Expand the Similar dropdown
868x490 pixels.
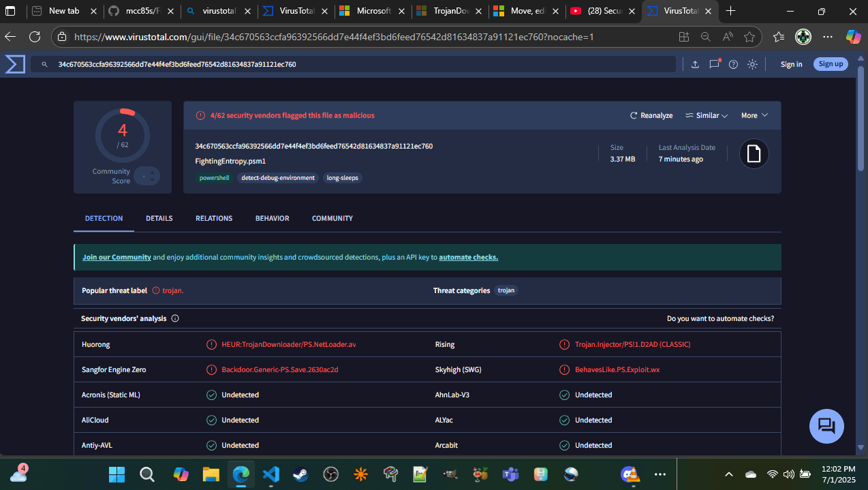point(706,115)
